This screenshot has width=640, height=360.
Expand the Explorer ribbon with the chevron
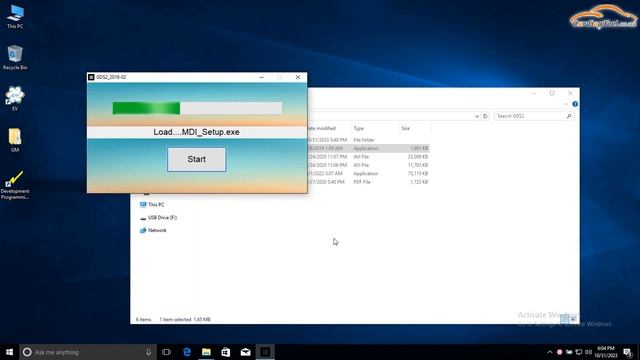click(566, 104)
